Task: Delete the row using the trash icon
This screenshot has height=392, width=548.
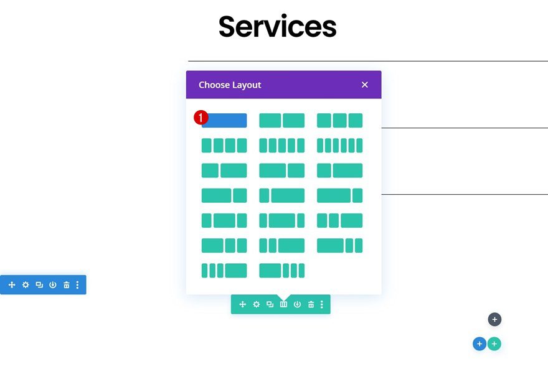Action: 311,304
